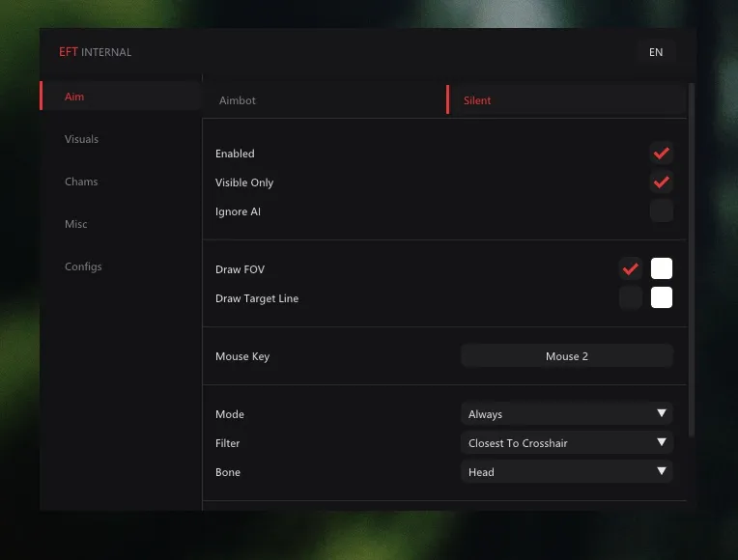The image size is (738, 560).
Task: Check the Ignore AI checkbox
Action: [x=662, y=210]
